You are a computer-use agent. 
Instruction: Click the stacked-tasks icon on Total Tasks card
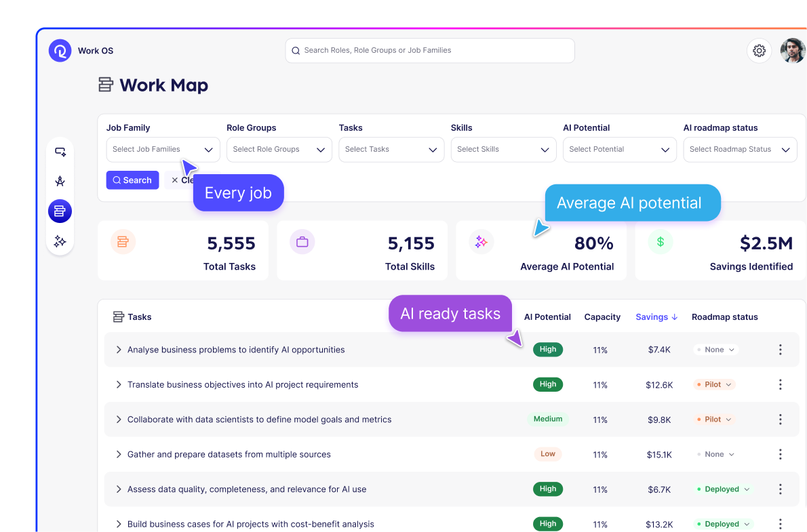[123, 241]
